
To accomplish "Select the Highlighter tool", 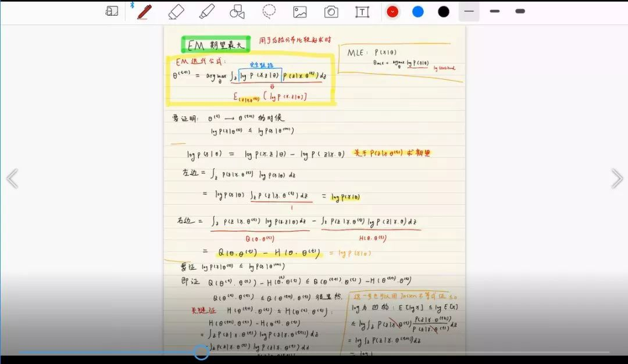I will point(206,12).
